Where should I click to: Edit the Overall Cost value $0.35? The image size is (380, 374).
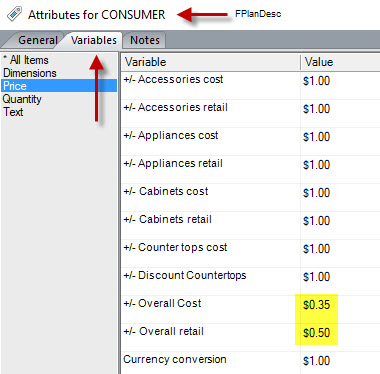click(x=316, y=305)
